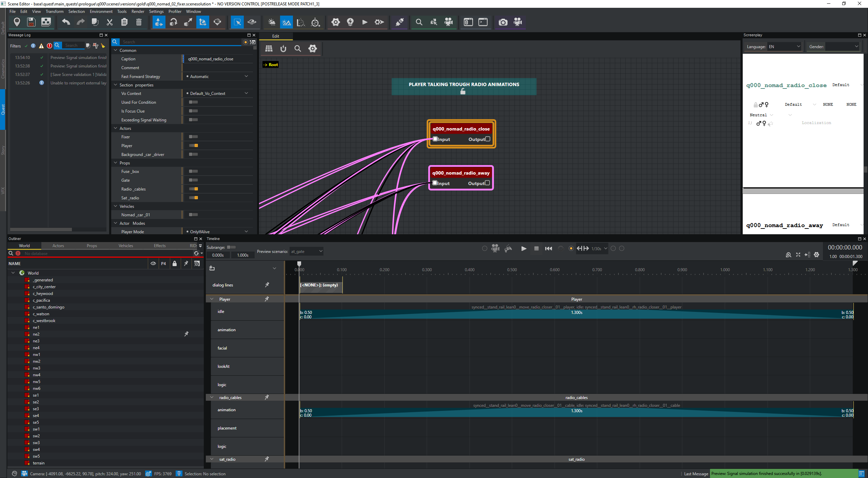Switch to the Vehicles tab in the Outliner
Screen dimensions: 868x478
(x=126, y=246)
